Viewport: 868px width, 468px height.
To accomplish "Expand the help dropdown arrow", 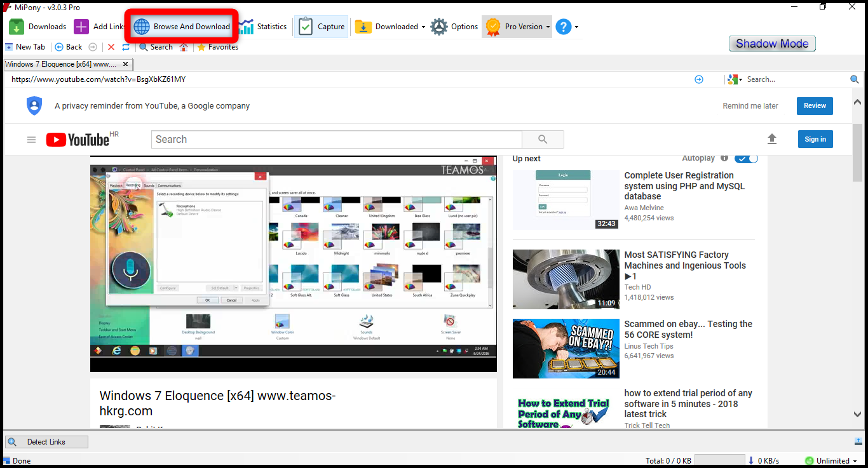I will (576, 27).
